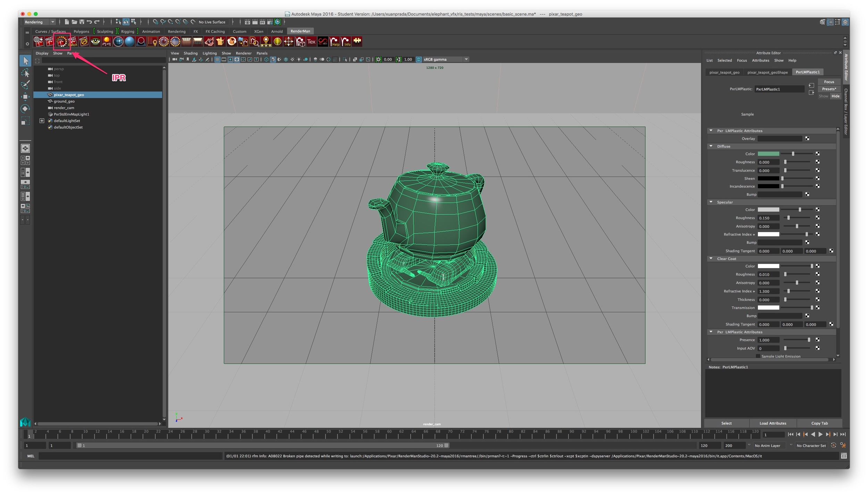
Task: Select the Lasso tool in toolbox
Action: click(x=25, y=73)
